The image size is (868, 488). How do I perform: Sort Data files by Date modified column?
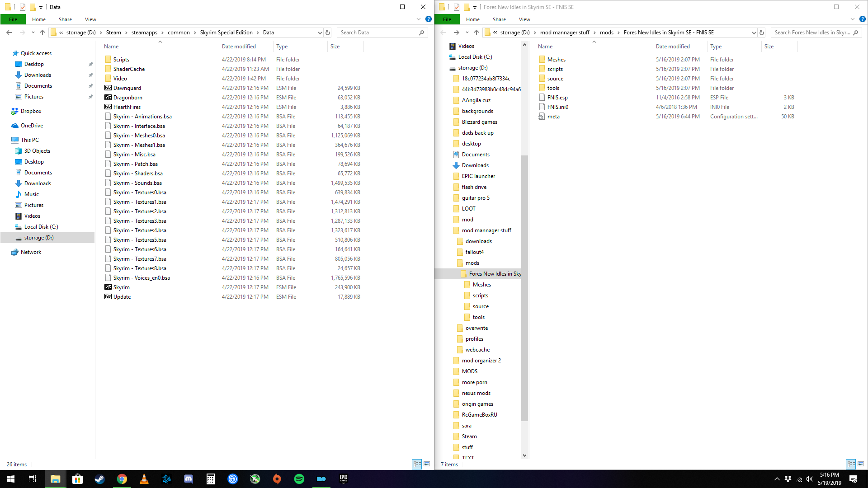pyautogui.click(x=246, y=47)
